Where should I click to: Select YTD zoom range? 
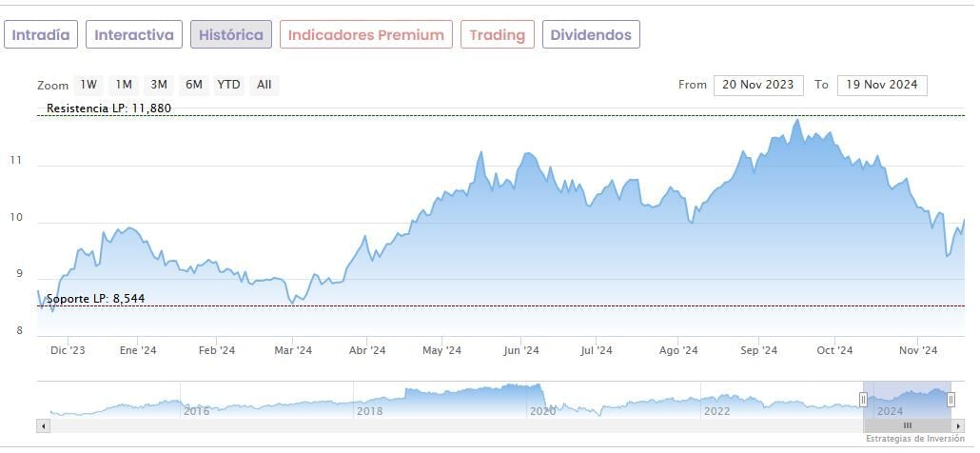[x=228, y=85]
